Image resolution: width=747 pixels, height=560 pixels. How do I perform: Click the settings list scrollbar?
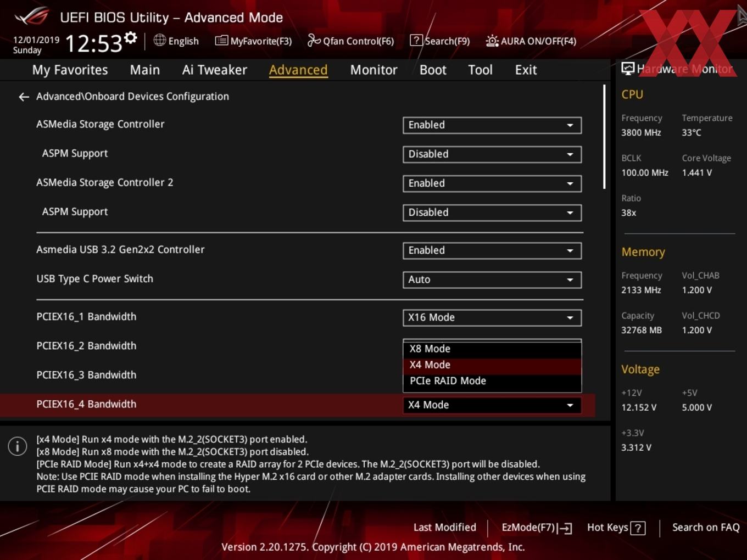pyautogui.click(x=604, y=137)
